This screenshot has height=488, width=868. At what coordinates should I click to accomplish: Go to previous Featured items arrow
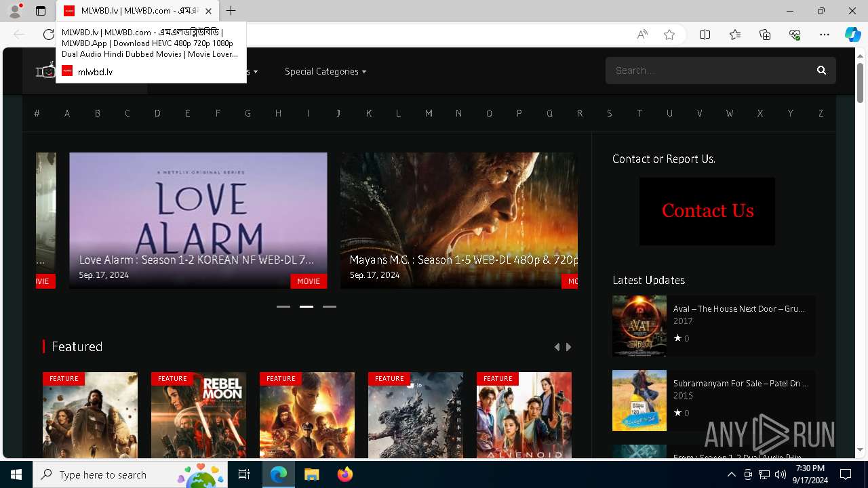(x=557, y=347)
